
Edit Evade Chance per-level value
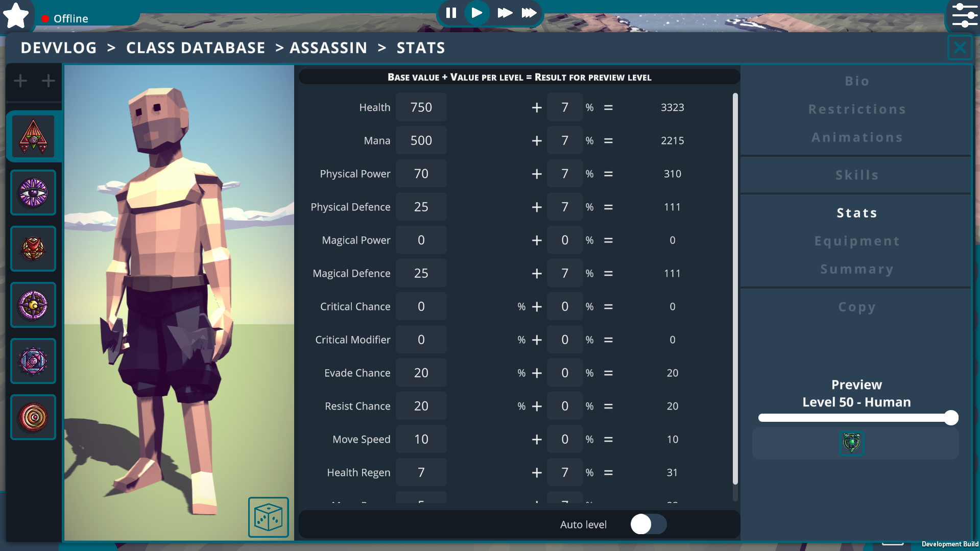tap(565, 373)
